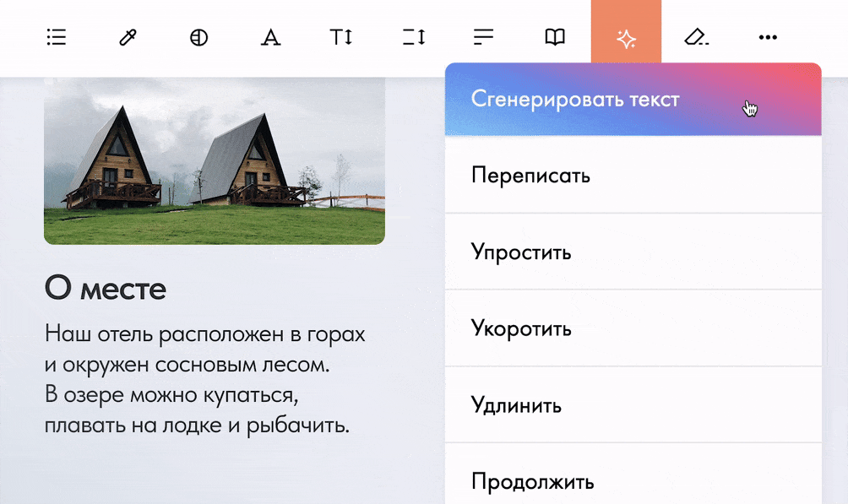848x504 pixels.
Task: Click the text alignment lines icon
Action: click(x=483, y=37)
